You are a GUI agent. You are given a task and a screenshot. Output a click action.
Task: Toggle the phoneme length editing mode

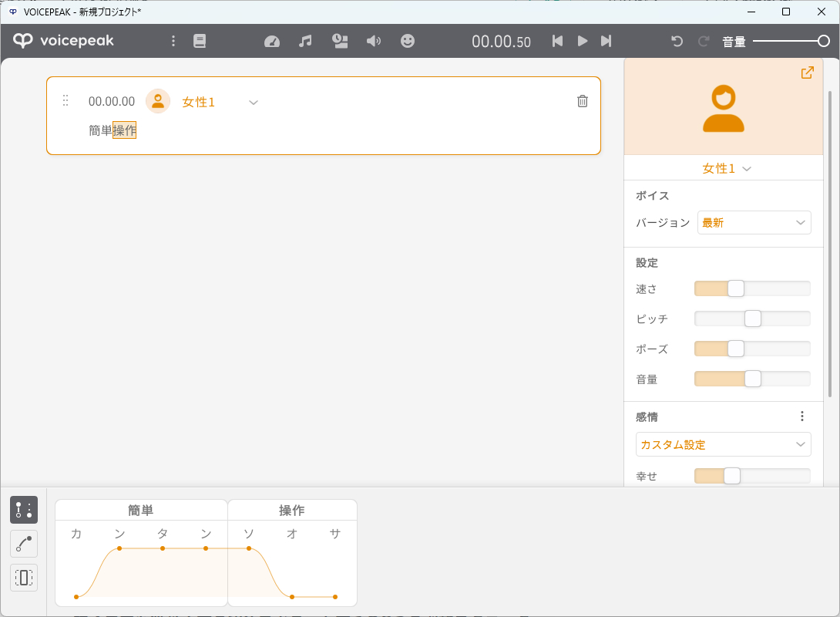coord(24,577)
